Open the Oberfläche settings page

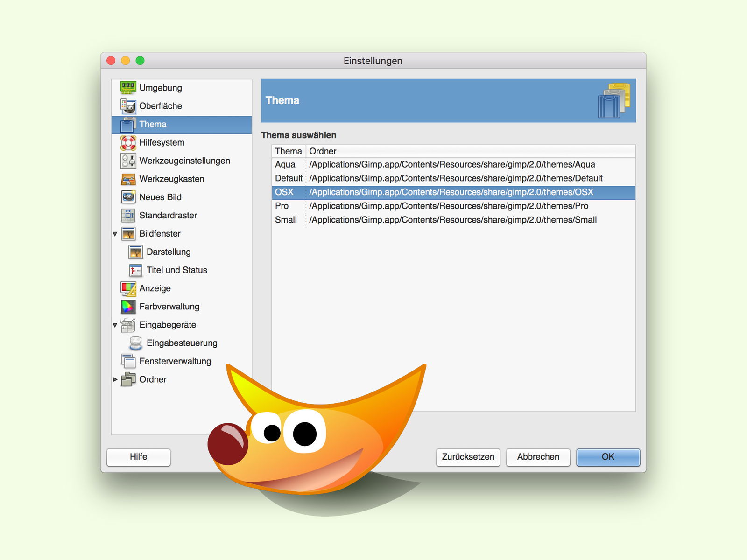(161, 106)
